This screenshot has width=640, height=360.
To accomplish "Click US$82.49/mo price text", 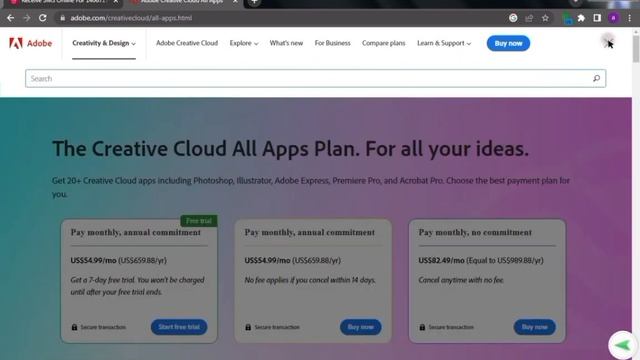I will [x=441, y=260].
